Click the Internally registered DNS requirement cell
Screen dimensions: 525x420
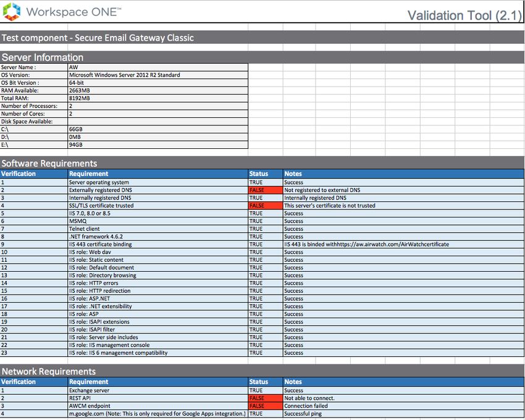(x=157, y=198)
